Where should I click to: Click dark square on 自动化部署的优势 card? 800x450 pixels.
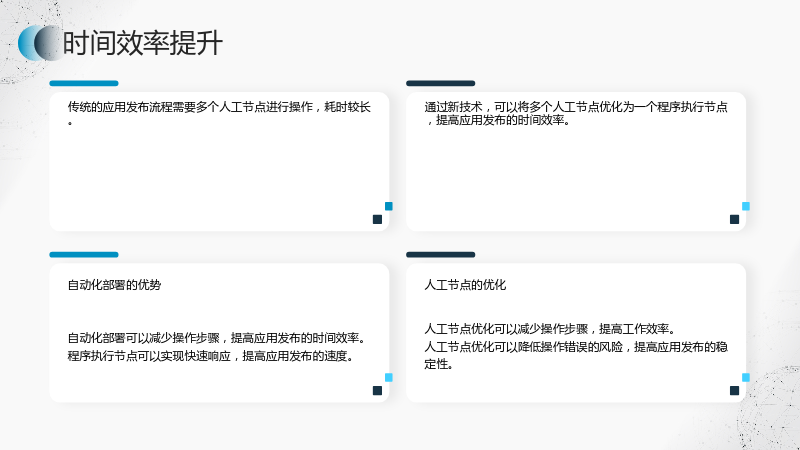pos(378,391)
